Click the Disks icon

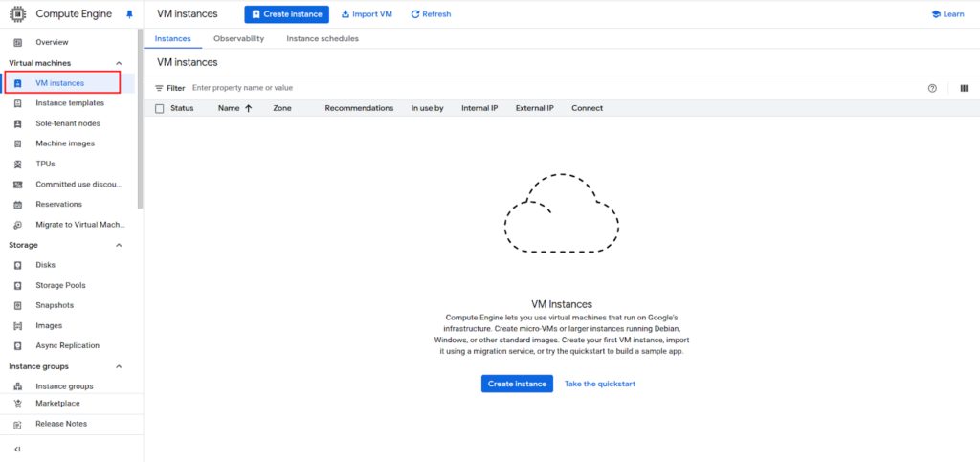coord(17,265)
